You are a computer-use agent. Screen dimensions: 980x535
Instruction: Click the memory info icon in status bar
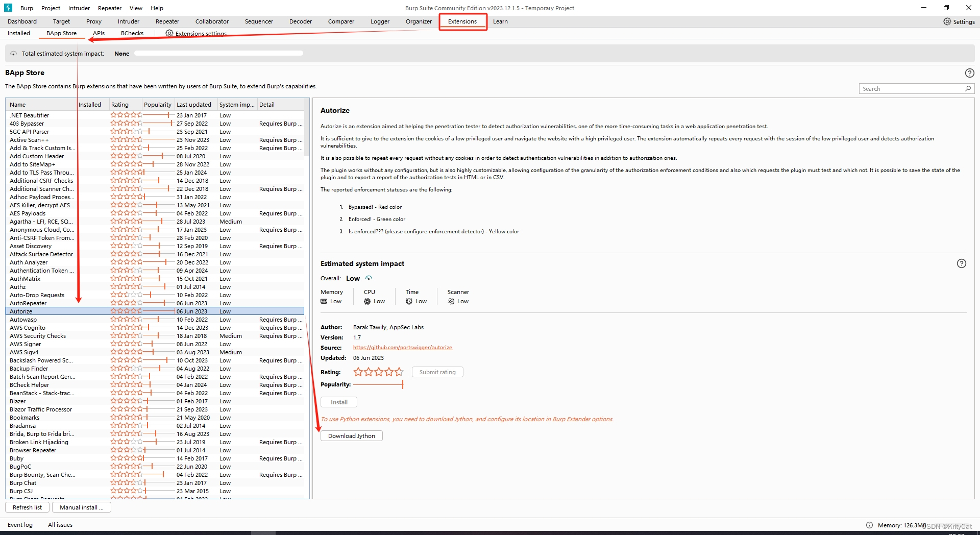[869, 525]
